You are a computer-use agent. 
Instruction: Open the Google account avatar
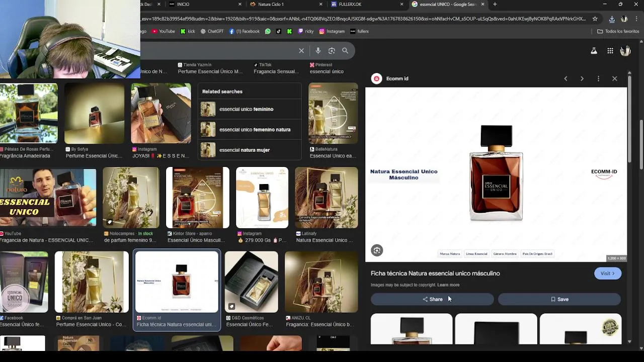tap(625, 51)
